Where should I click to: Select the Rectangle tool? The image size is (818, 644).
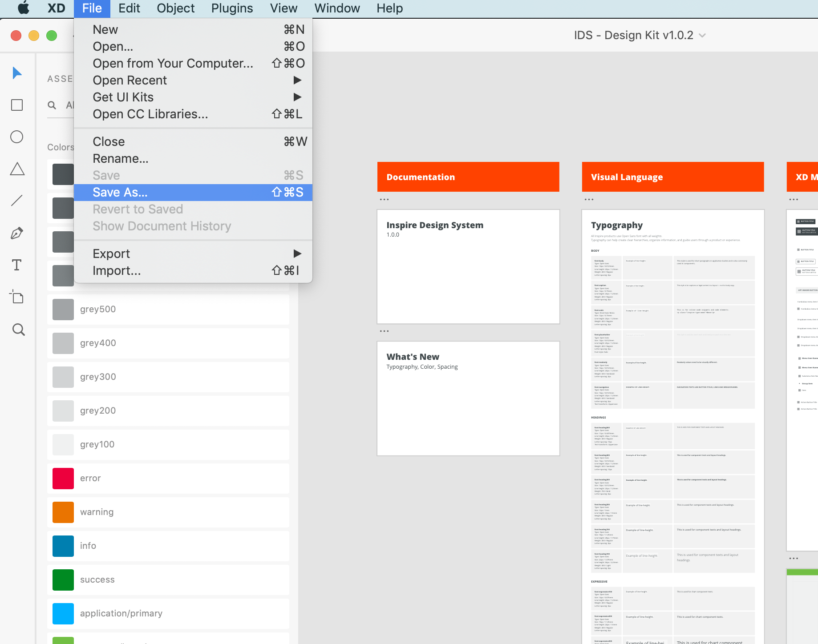(x=17, y=105)
